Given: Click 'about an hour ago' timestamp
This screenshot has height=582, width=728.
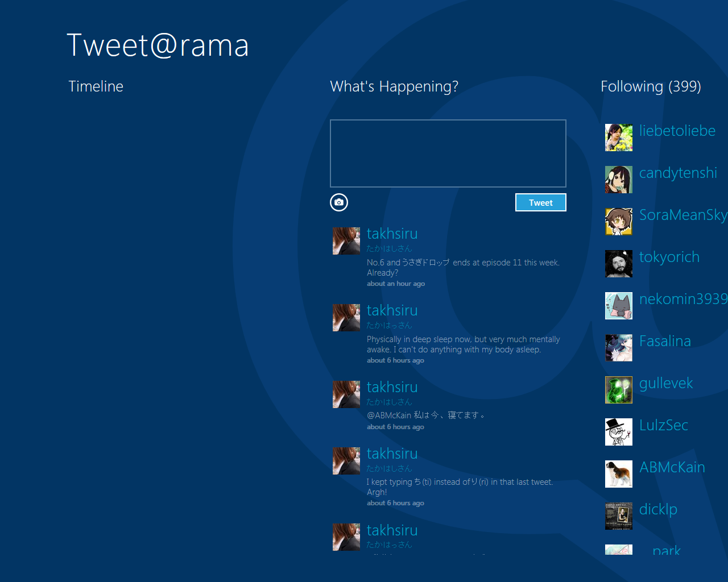Looking at the screenshot, I should click(396, 284).
